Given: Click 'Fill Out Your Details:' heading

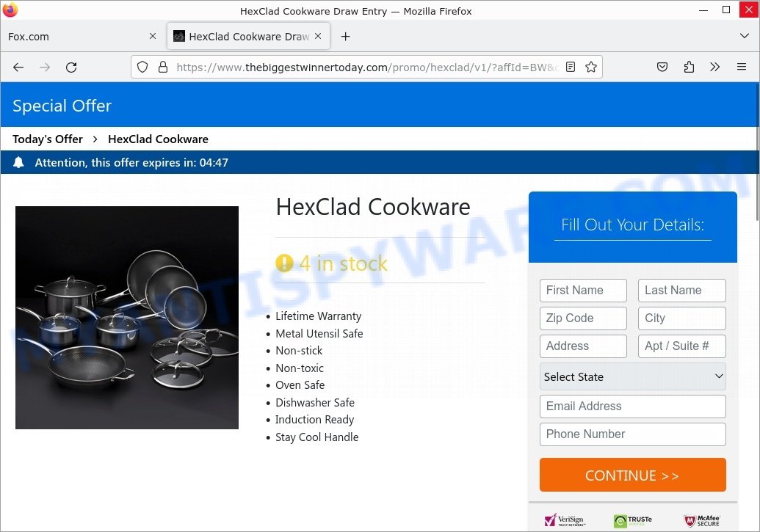Looking at the screenshot, I should click(x=632, y=225).
